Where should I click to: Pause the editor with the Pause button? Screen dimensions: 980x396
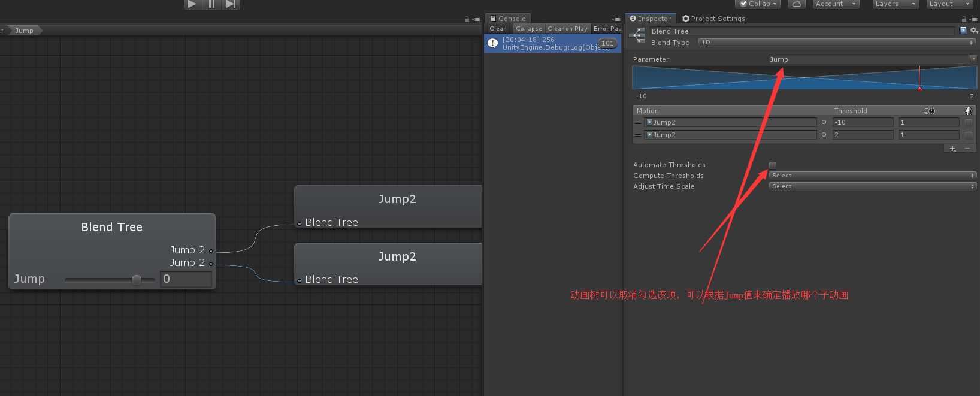[x=211, y=4]
